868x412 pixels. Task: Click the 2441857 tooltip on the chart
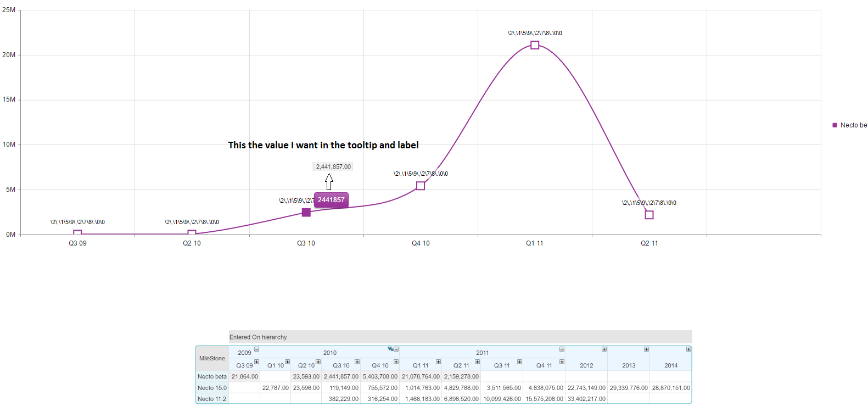[x=331, y=200]
